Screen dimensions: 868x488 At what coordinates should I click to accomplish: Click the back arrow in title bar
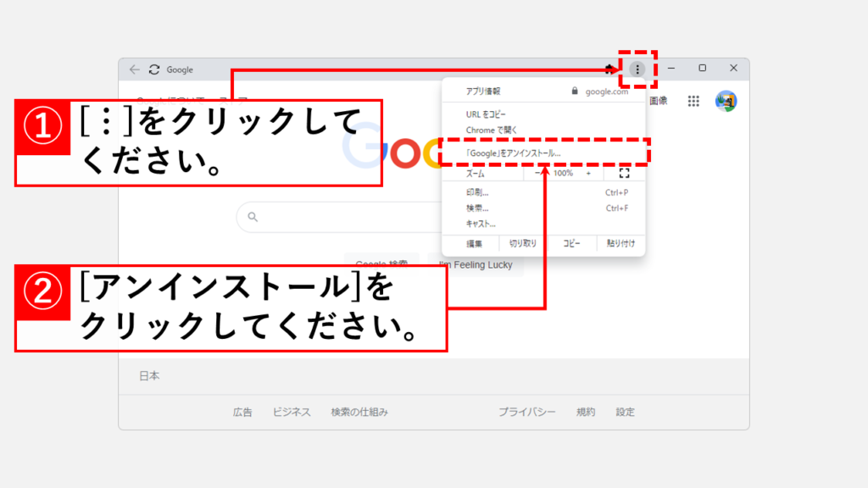pyautogui.click(x=135, y=69)
